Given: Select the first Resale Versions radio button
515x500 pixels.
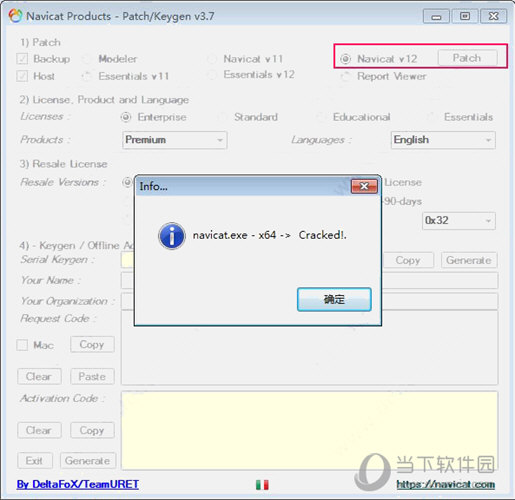Looking at the screenshot, I should coord(127,182).
